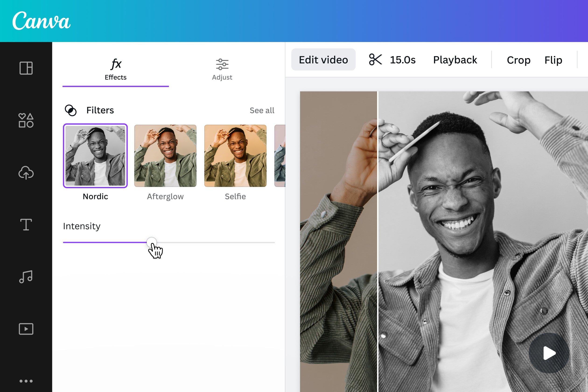Select the Selfie filter thumbnail
The image size is (588, 392).
click(x=235, y=156)
